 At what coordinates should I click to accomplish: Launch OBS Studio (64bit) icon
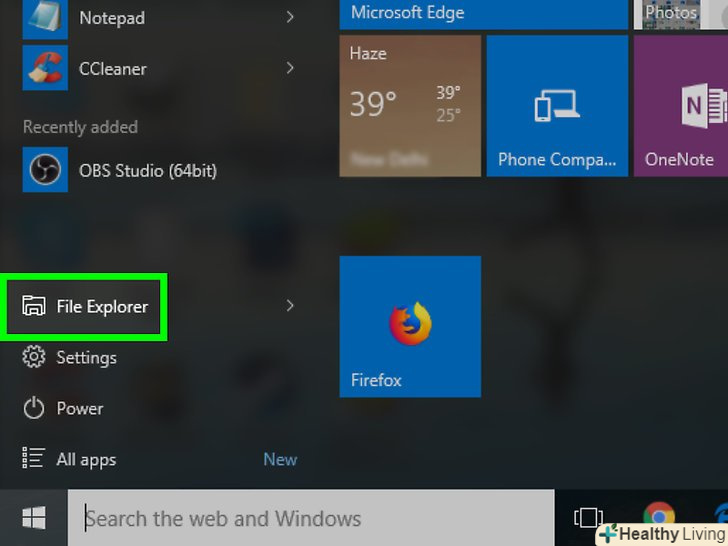coord(45,169)
